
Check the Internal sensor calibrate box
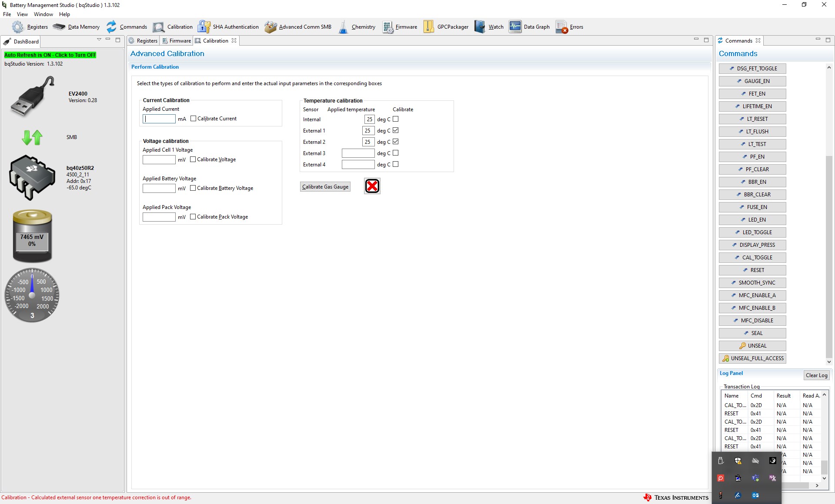pos(396,119)
